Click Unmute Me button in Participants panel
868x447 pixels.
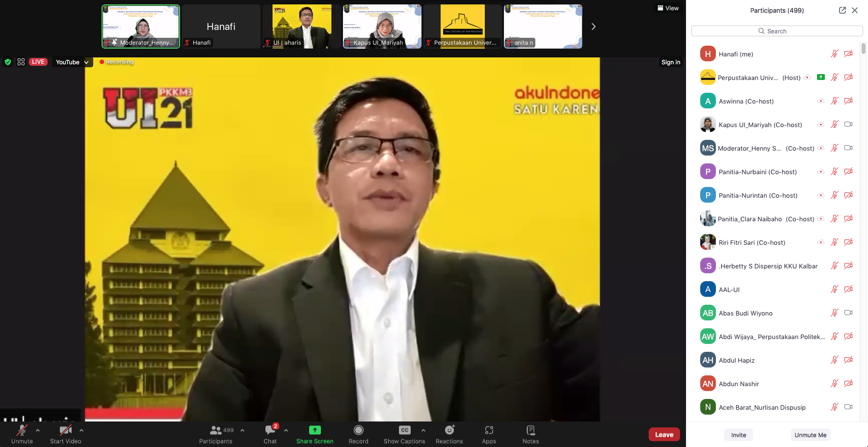pyautogui.click(x=811, y=435)
